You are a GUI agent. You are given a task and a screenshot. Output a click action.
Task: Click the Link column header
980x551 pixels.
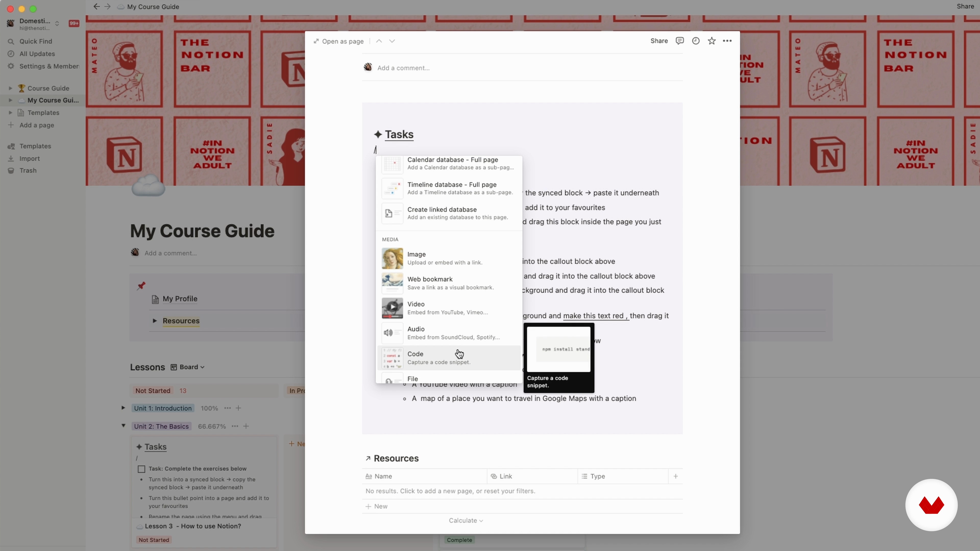(x=532, y=476)
